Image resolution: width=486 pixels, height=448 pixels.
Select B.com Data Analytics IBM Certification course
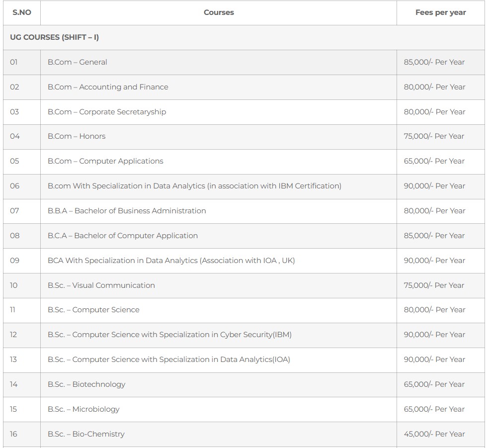194,185
